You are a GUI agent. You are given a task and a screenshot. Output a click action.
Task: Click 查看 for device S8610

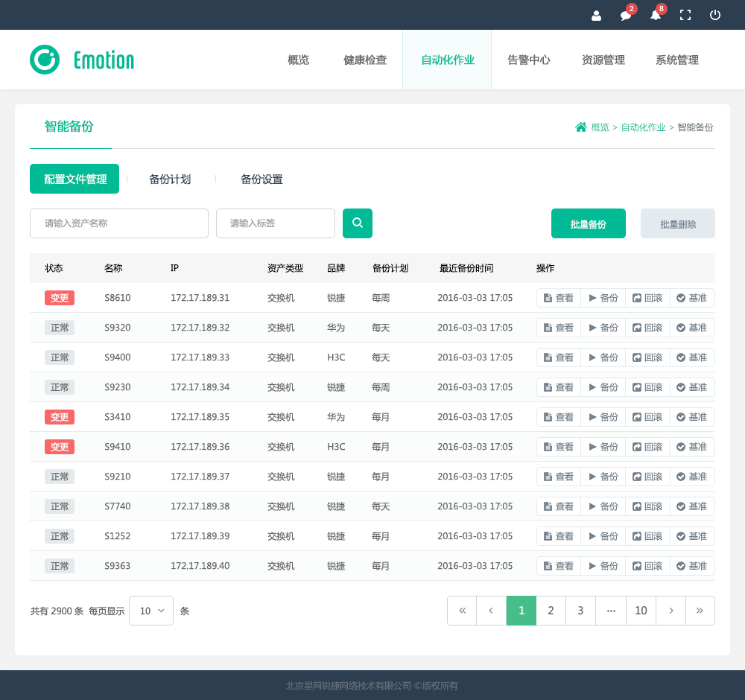(559, 298)
